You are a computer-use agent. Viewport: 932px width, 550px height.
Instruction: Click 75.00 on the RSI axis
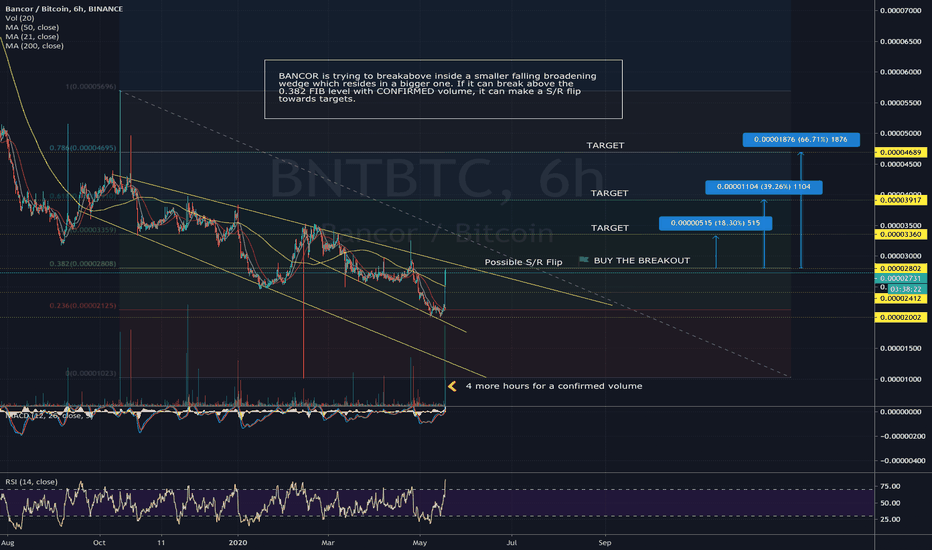[890, 486]
